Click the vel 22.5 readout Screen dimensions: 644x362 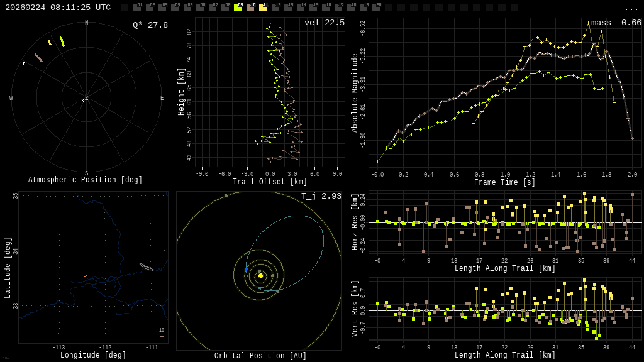[x=324, y=23]
